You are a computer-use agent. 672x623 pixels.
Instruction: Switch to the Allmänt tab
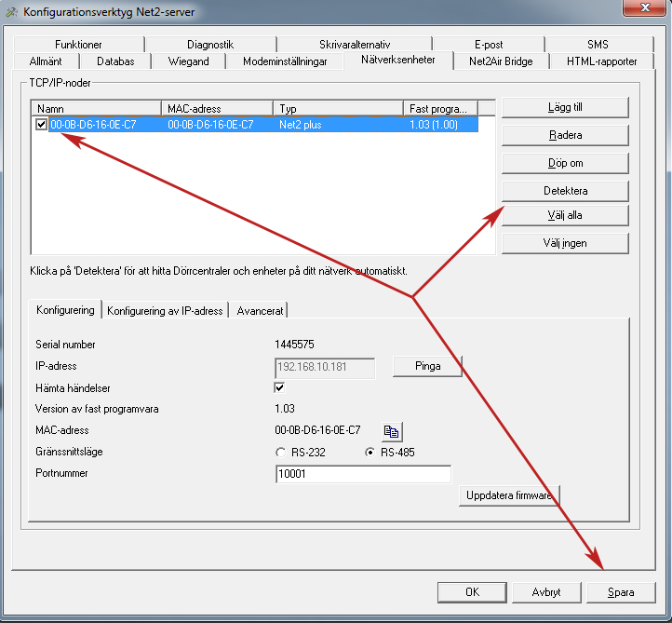tap(46, 61)
